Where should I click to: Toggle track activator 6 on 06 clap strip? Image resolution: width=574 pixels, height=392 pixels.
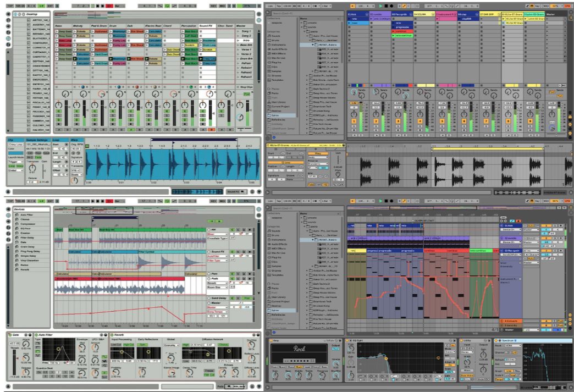pyautogui.click(x=464, y=121)
